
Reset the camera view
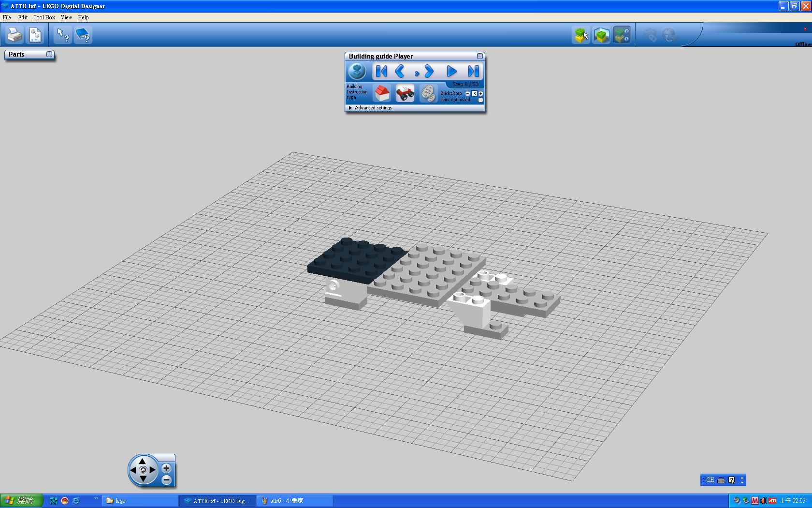pyautogui.click(x=143, y=470)
